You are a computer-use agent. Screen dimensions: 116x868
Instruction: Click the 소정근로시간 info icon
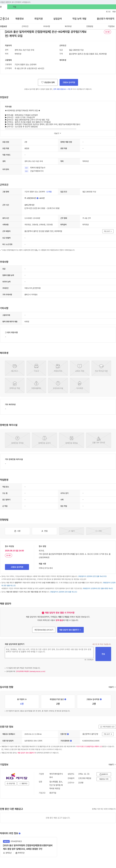click(38, 198)
